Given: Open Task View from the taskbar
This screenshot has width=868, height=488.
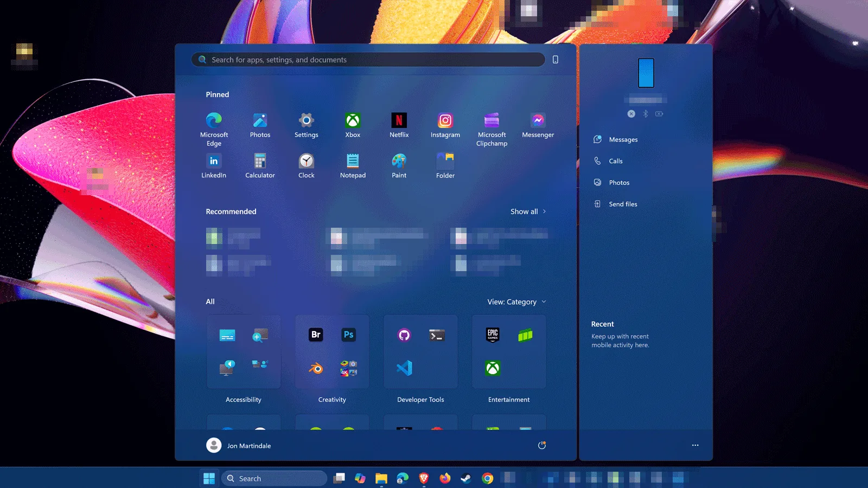Looking at the screenshot, I should point(339,478).
